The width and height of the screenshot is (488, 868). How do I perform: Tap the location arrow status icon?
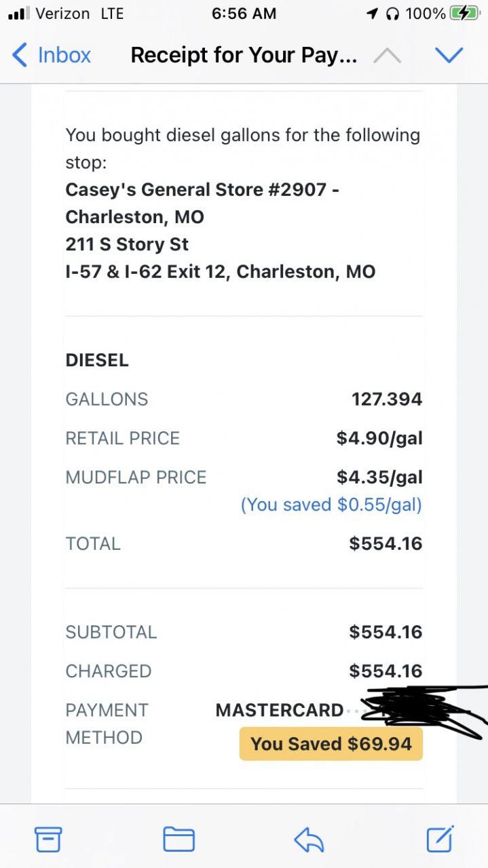click(372, 14)
